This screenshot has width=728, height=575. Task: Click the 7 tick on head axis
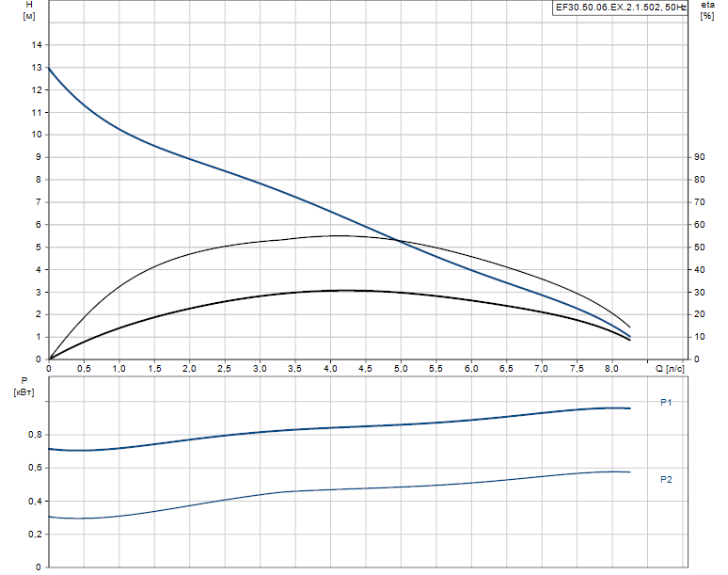pos(39,202)
